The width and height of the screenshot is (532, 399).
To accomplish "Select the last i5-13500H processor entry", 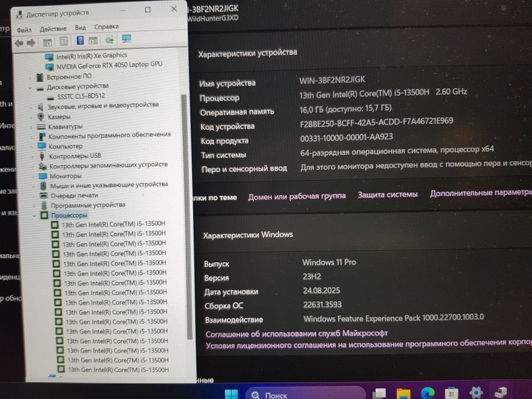I will pyautogui.click(x=118, y=369).
